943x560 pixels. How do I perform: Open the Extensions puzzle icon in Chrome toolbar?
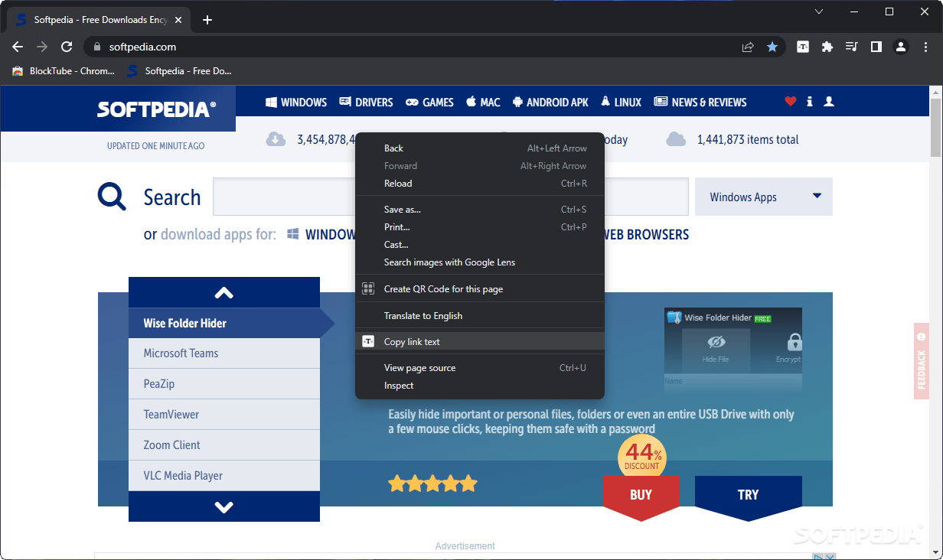(x=827, y=46)
